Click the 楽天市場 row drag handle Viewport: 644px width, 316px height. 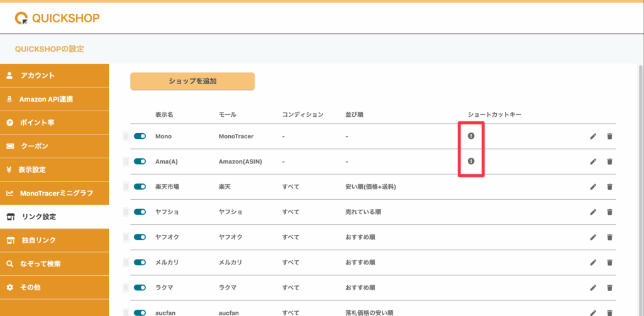pos(126,187)
